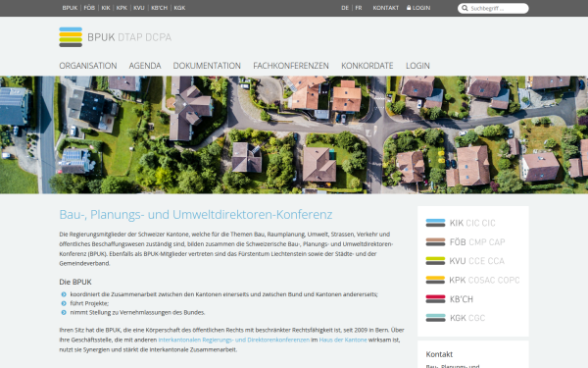Open the AGENDA menu item
Image resolution: width=588 pixels, height=368 pixels.
pos(145,66)
